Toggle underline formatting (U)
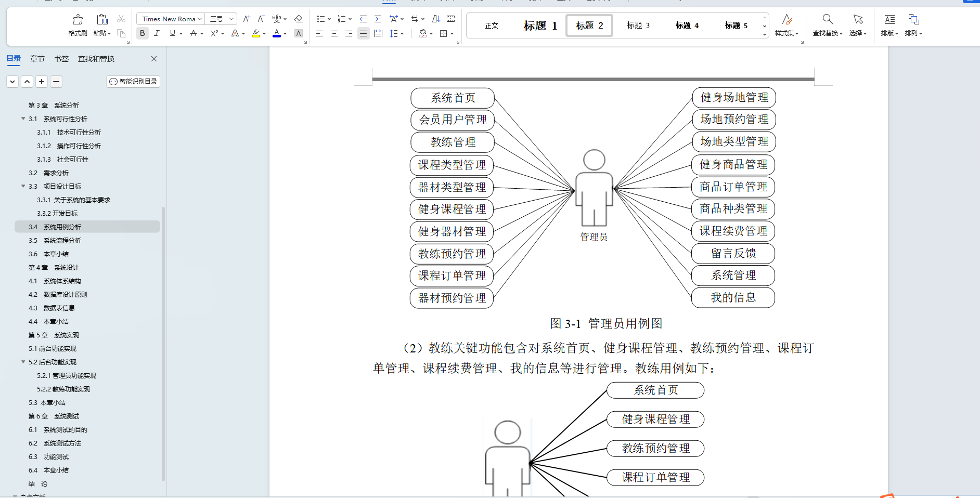This screenshot has height=498, width=980. coord(173,33)
